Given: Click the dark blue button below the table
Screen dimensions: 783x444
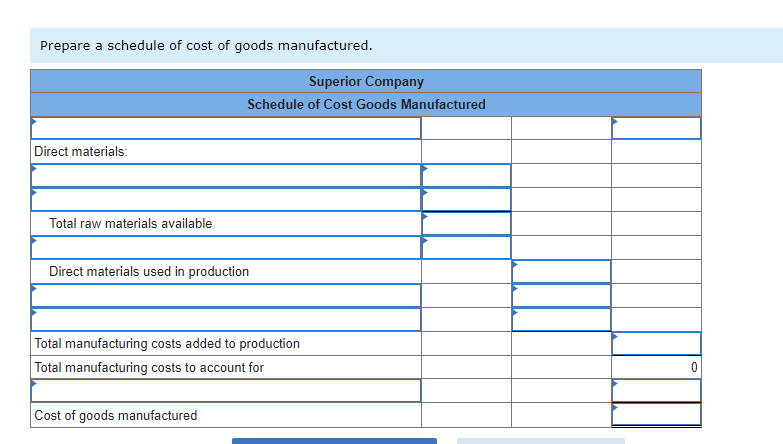Looking at the screenshot, I should point(334,441).
